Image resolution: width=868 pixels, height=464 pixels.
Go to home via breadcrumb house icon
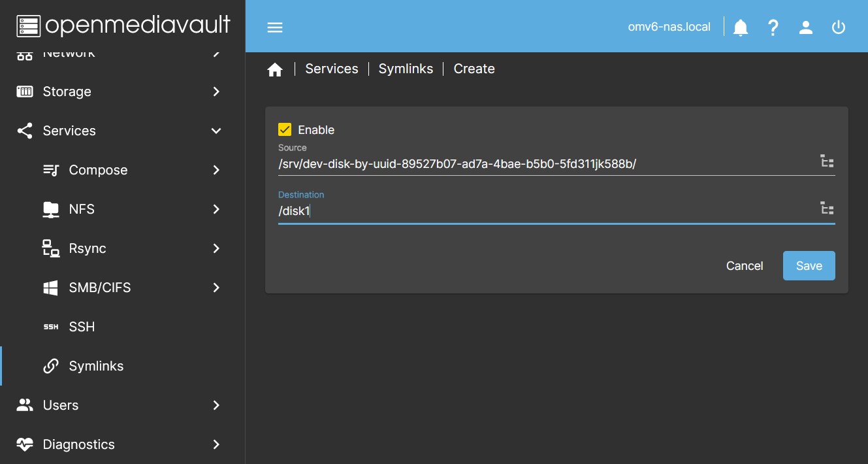[x=275, y=69]
